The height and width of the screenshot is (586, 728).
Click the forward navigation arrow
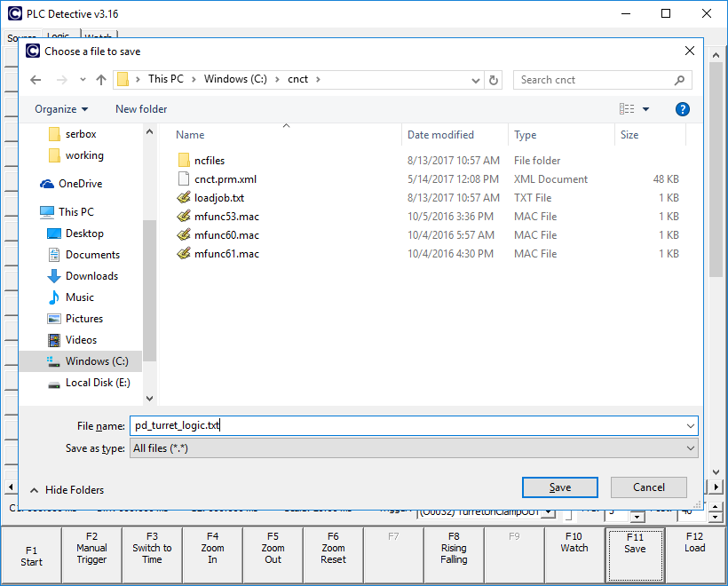pyautogui.click(x=62, y=80)
